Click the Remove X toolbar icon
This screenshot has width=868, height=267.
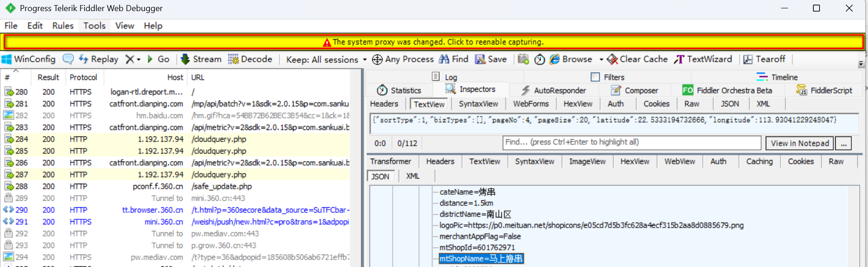[x=130, y=59]
